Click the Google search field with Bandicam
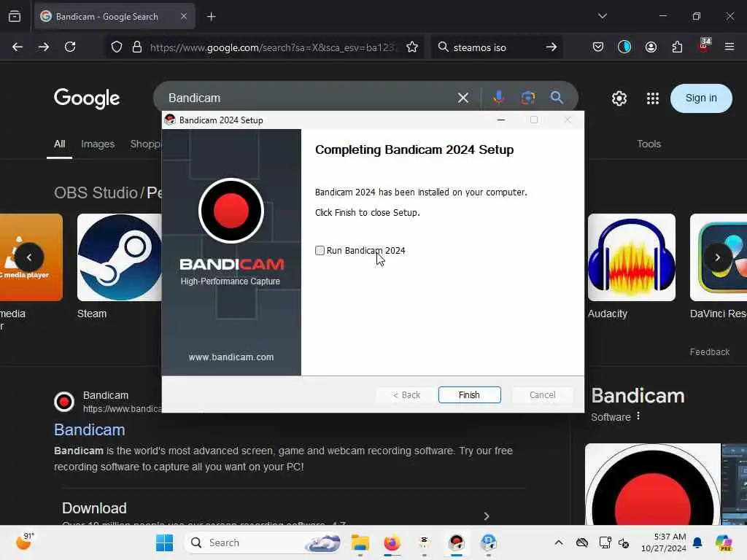The width and height of the screenshot is (747, 560). (305, 98)
